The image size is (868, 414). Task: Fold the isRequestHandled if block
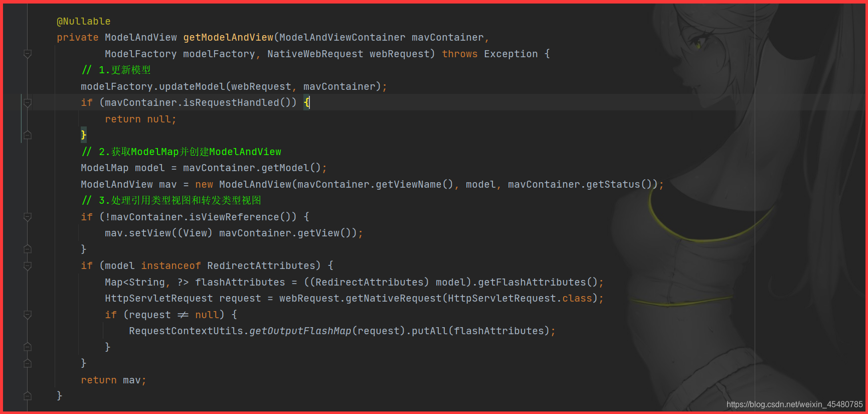click(28, 103)
